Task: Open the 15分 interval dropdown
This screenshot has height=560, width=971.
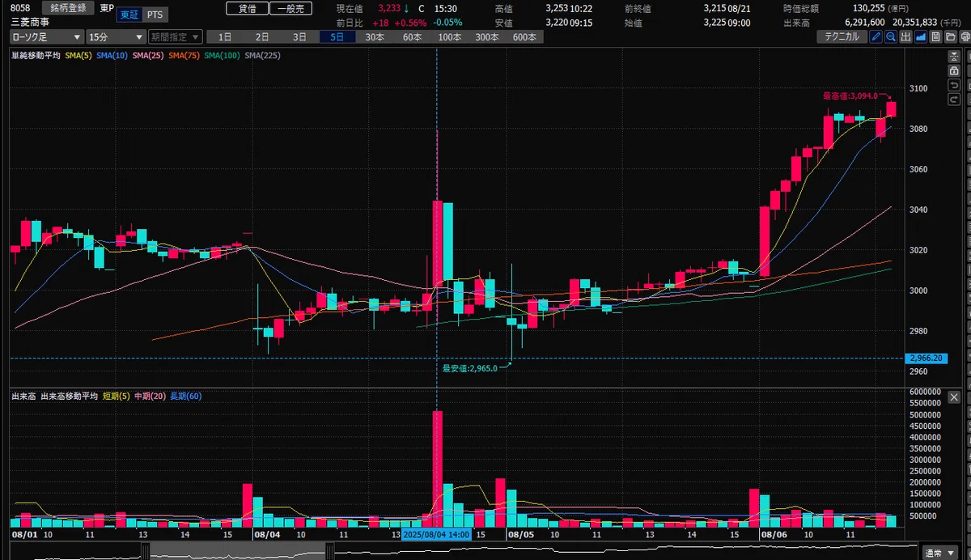Action: 115,37
